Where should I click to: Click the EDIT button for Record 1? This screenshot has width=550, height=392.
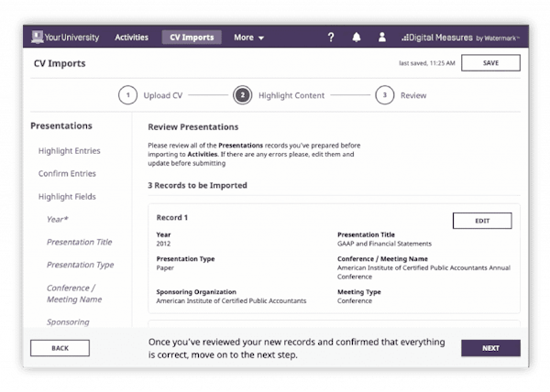tap(482, 221)
